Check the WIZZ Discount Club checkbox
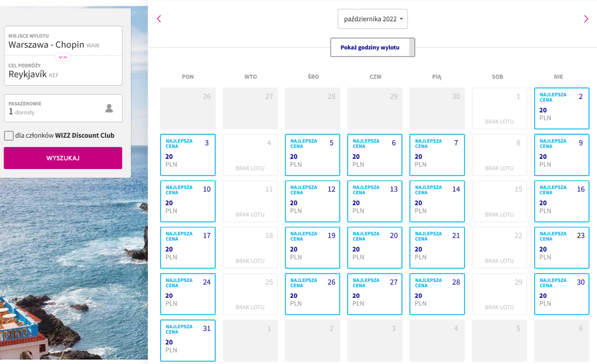The height and width of the screenshot is (364, 597). coord(9,135)
